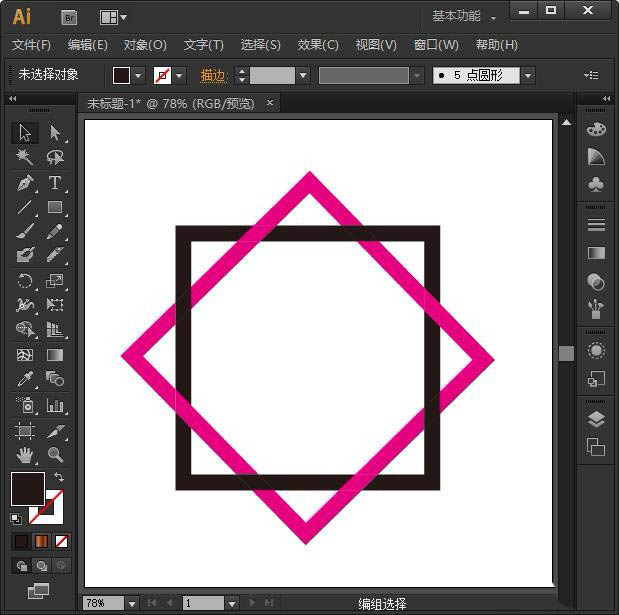Open the 5 点圆形 brush dropdown
Viewport: 619px width, 615px height.
[x=528, y=75]
